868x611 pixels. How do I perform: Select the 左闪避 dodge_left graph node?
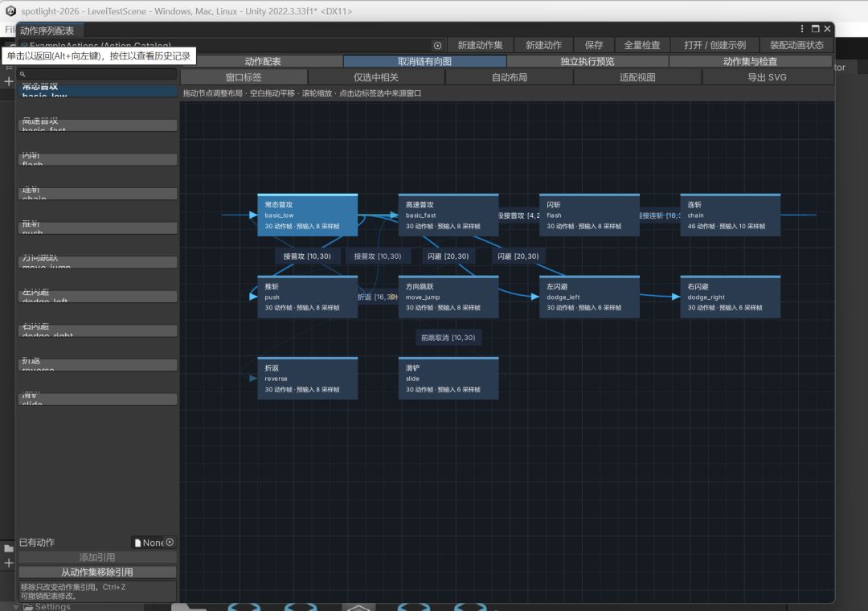point(589,297)
